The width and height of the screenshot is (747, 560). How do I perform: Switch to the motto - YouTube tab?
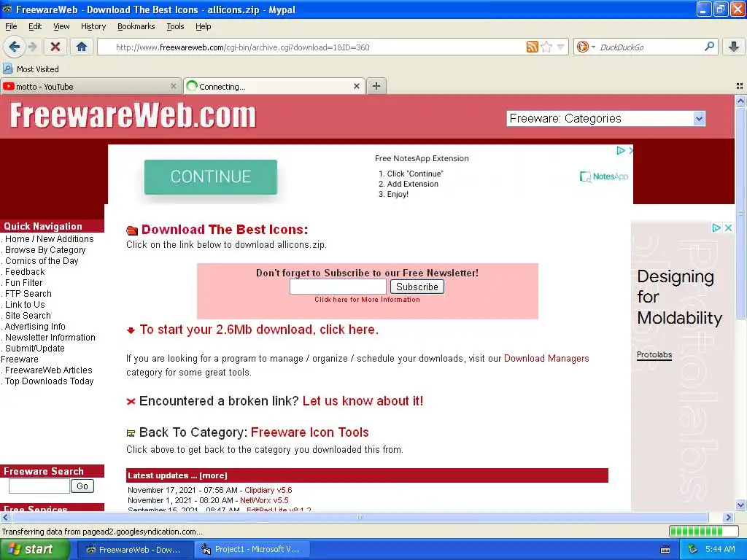pyautogui.click(x=90, y=86)
